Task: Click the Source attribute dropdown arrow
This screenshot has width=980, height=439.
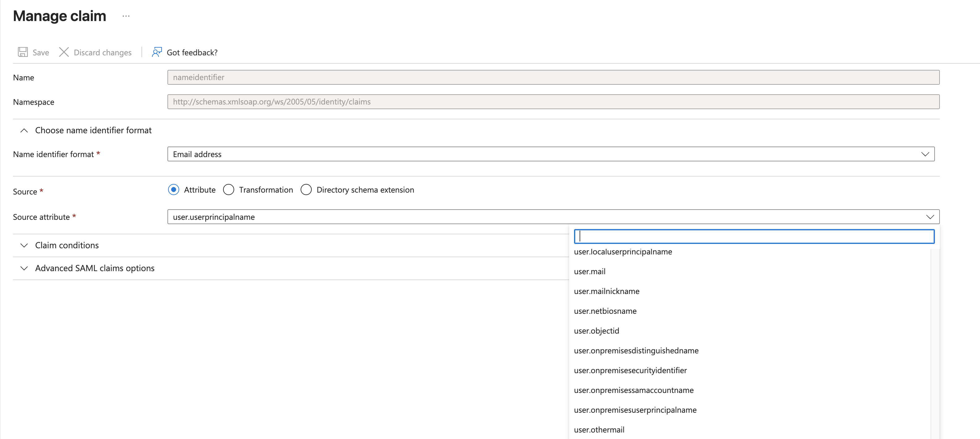Action: tap(930, 217)
